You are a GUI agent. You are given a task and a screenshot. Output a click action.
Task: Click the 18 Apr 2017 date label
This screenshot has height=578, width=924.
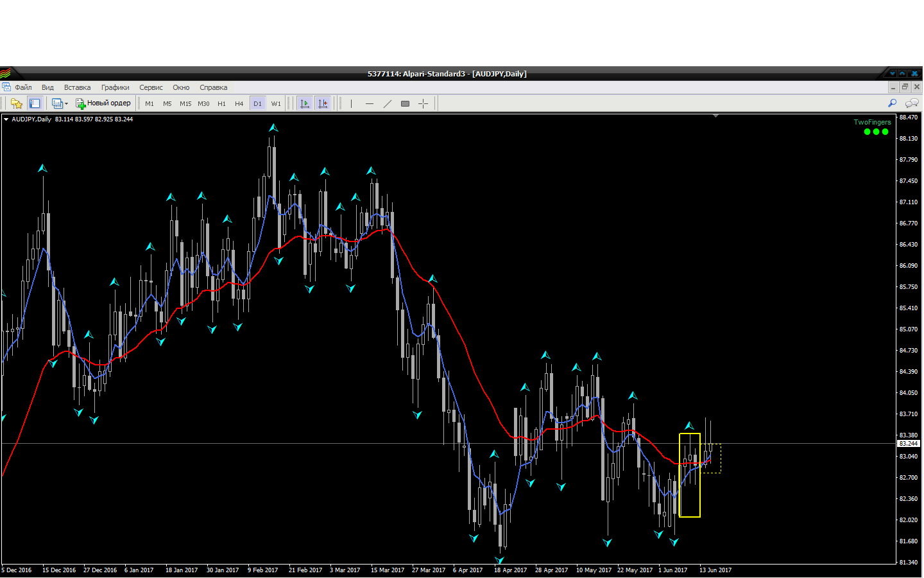click(x=510, y=570)
